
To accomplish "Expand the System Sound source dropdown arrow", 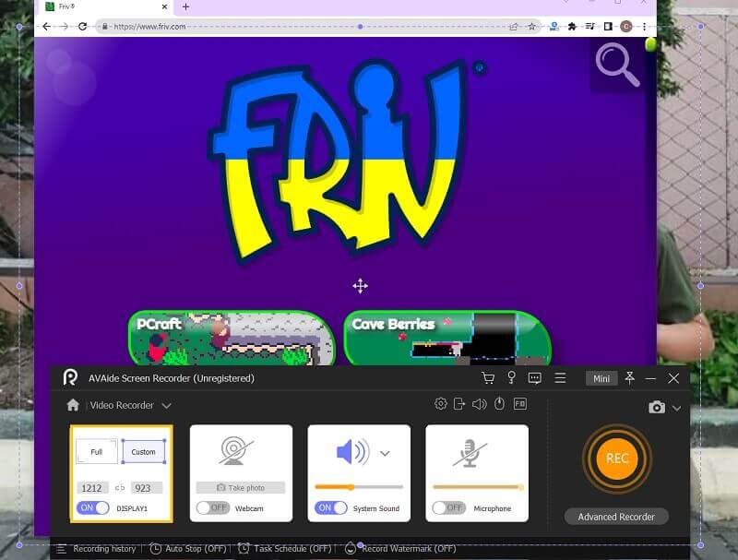I will pyautogui.click(x=385, y=453).
